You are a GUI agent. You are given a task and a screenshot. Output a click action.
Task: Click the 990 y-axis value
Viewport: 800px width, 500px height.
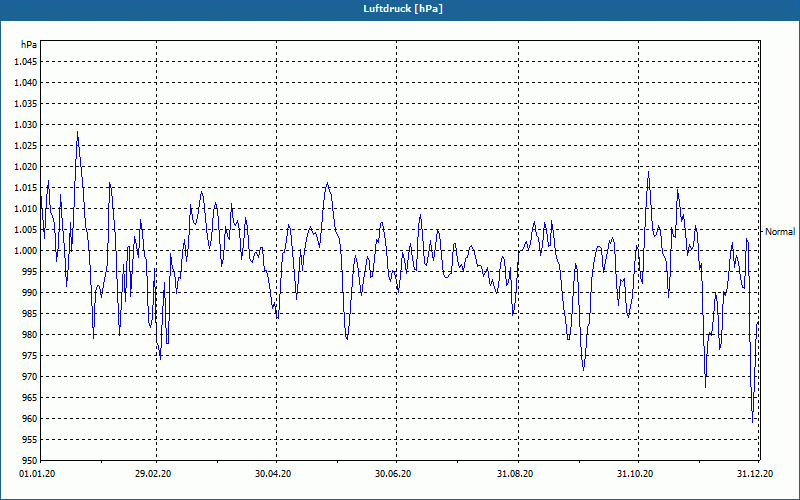point(30,292)
